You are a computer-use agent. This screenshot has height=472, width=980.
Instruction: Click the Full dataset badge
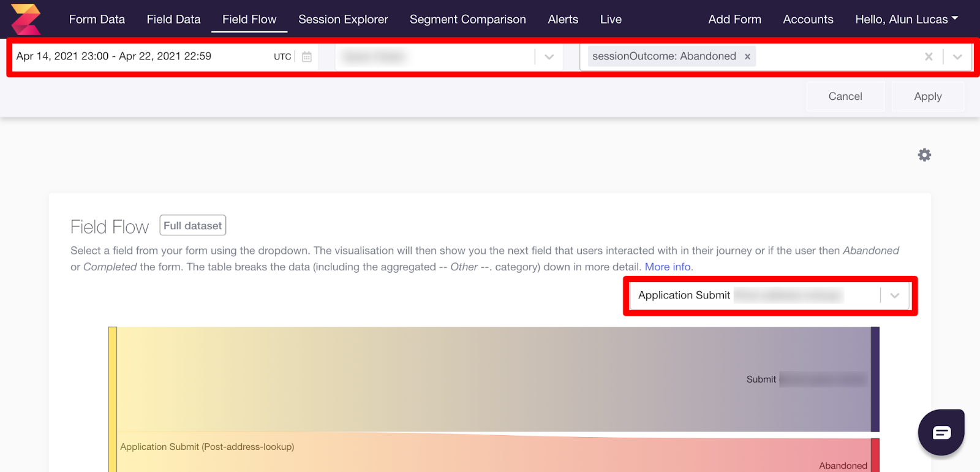click(x=193, y=226)
